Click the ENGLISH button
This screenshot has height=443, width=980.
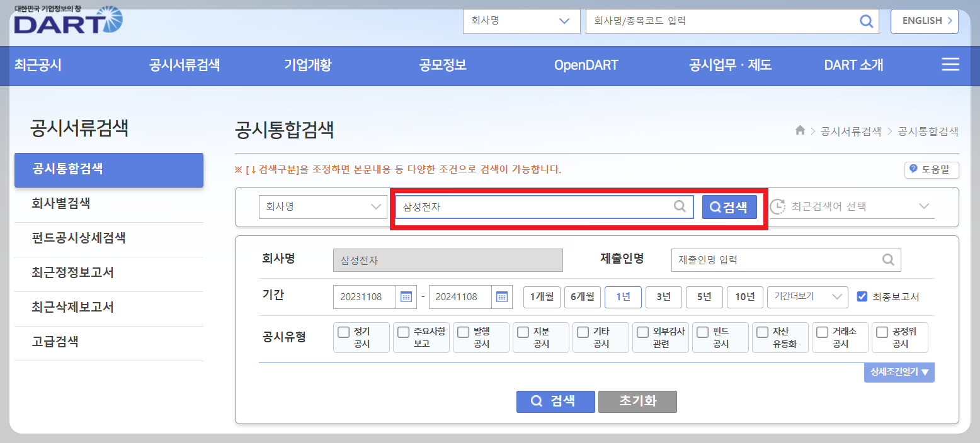click(924, 21)
